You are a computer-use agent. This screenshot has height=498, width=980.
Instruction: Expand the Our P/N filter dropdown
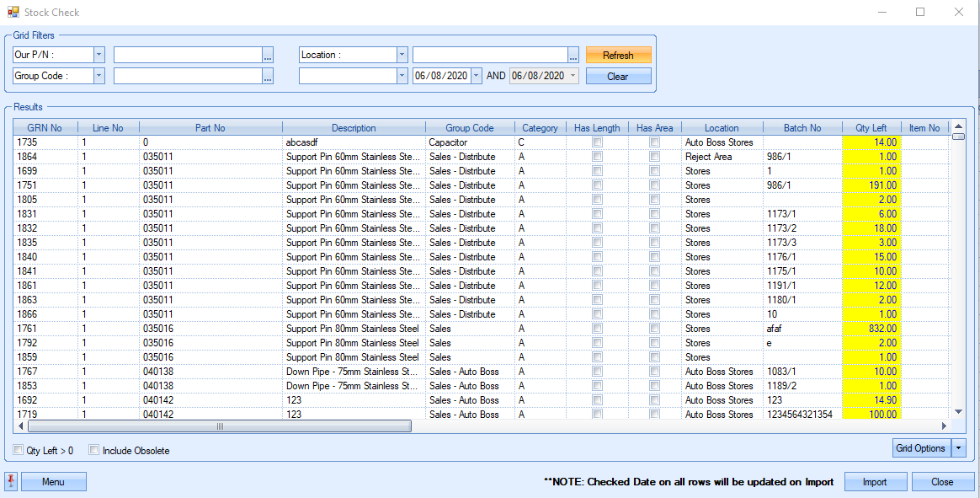tap(99, 55)
